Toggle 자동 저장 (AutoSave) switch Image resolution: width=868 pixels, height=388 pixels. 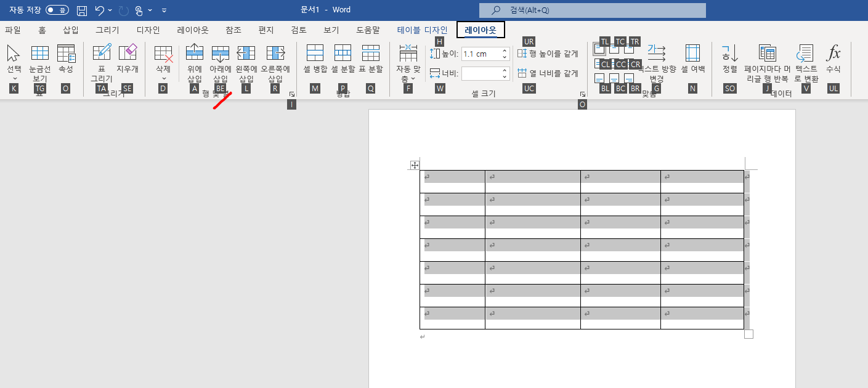57,10
